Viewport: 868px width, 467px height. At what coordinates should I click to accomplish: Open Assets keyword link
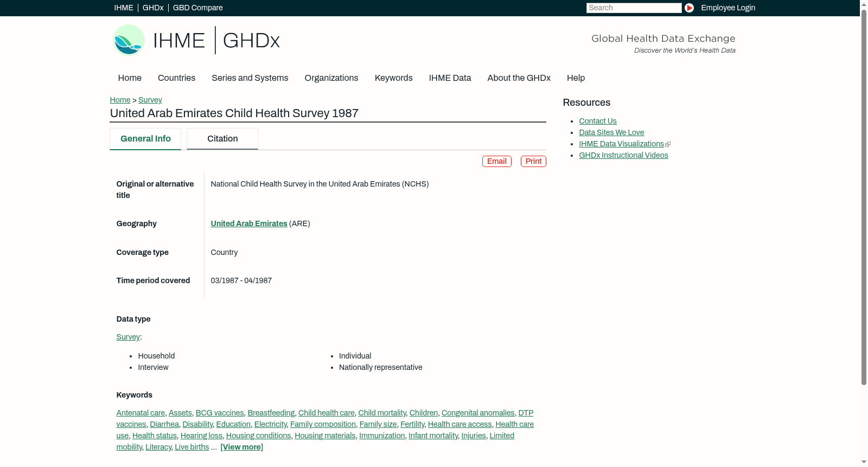(180, 413)
